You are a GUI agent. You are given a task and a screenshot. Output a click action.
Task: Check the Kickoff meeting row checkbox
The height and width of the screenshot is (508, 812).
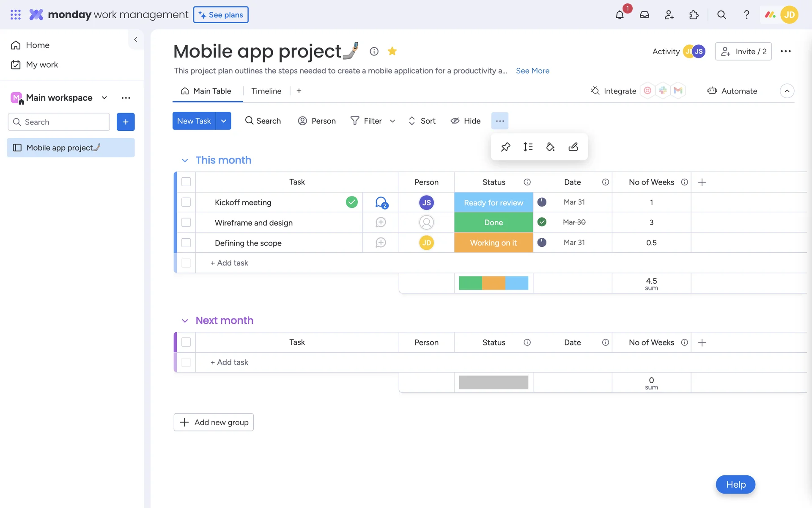[186, 202]
